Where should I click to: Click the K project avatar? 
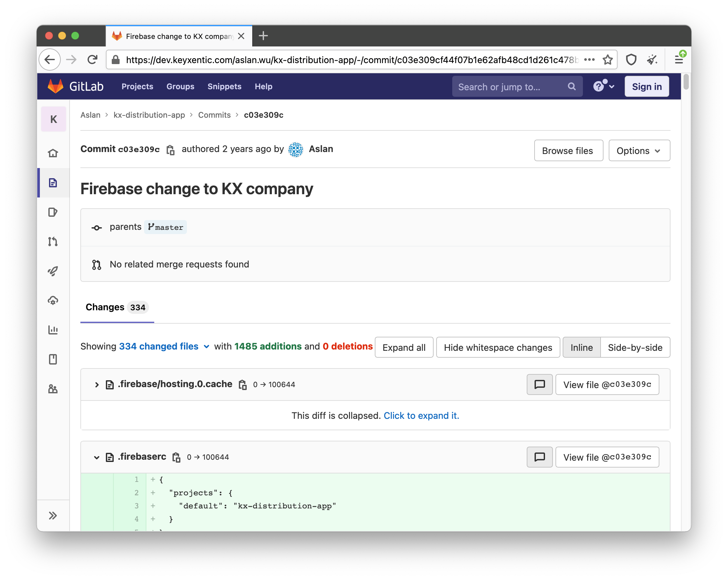54,119
